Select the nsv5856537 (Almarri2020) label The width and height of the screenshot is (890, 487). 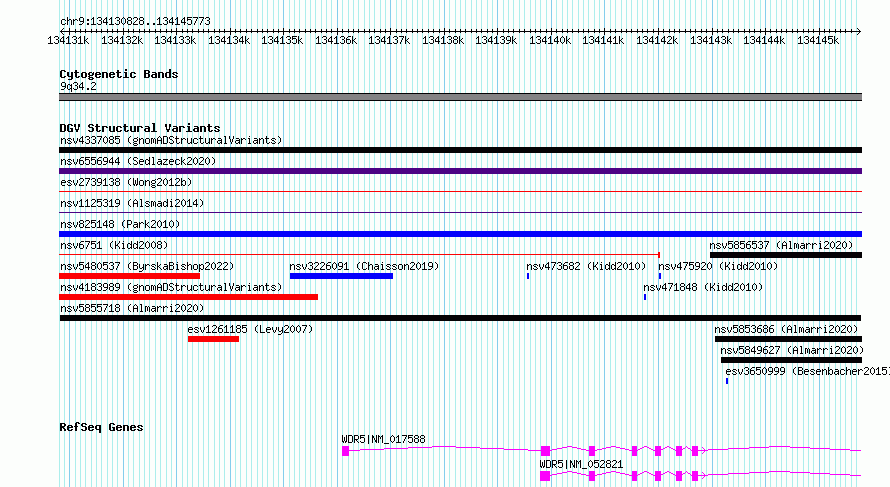tap(781, 245)
